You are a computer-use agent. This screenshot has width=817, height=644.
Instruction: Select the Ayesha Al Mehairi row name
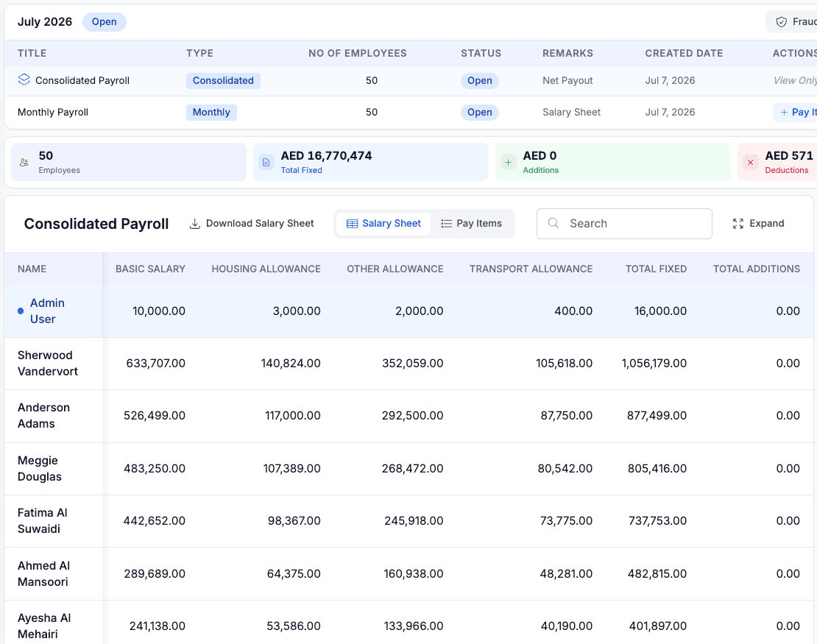pos(44,626)
